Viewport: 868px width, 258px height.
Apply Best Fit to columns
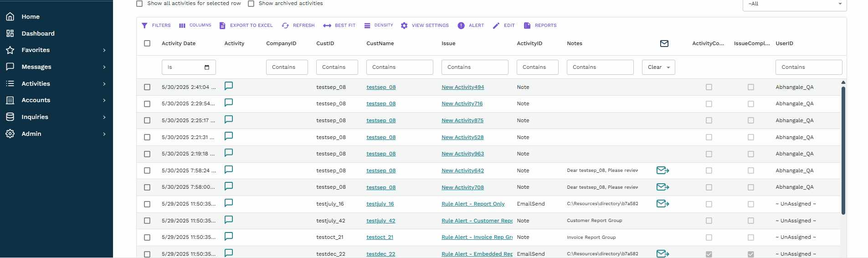[x=339, y=26]
